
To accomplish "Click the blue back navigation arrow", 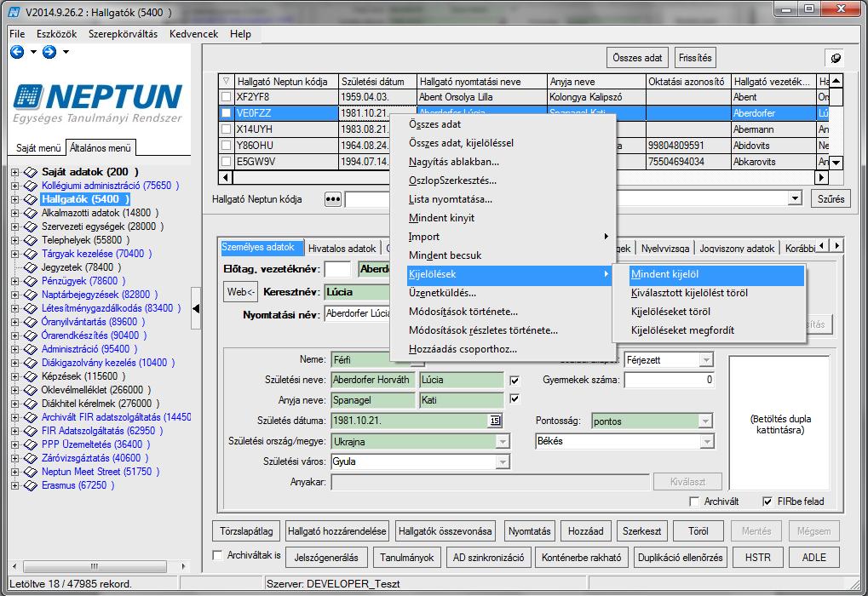I will click(17, 52).
